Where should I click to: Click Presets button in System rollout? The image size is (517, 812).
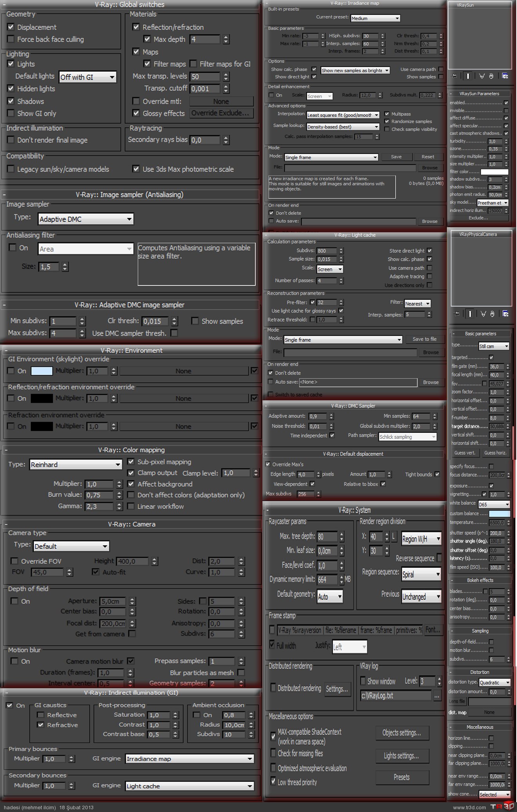tap(402, 777)
